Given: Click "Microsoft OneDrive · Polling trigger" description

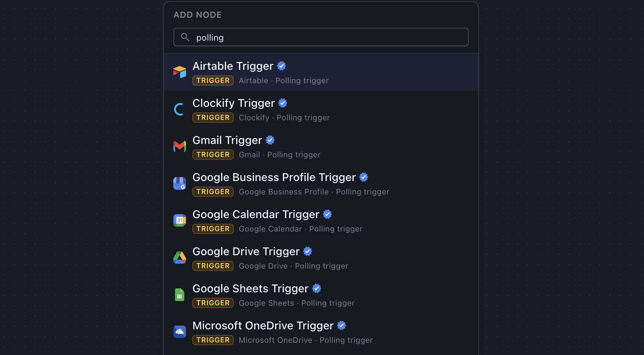Looking at the screenshot, I should pos(306,340).
